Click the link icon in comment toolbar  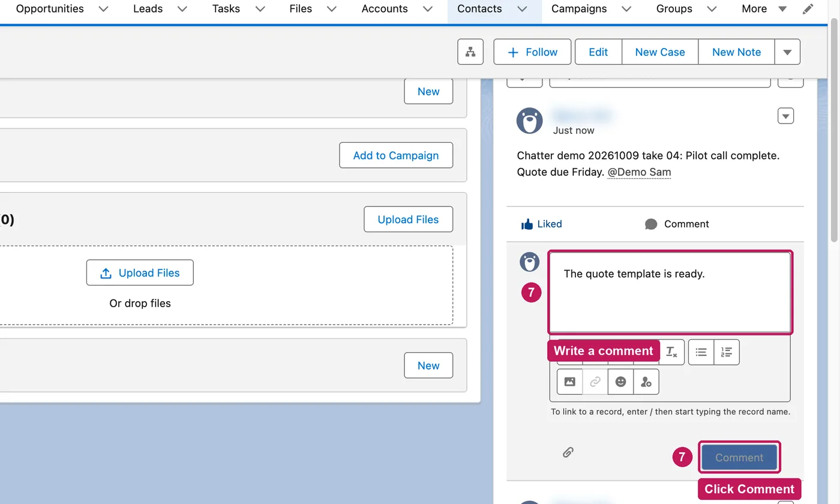(x=595, y=382)
